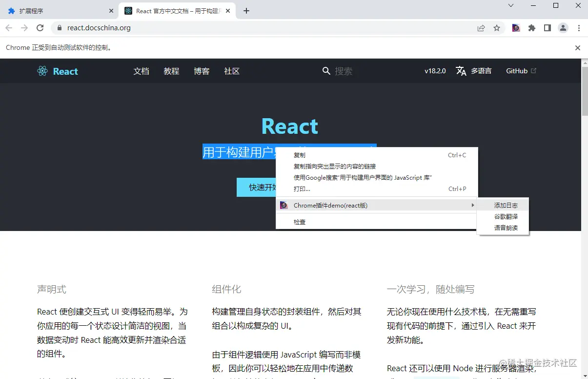Open GitHub via the external link icon
Viewport: 588px width, 379px height.
click(x=532, y=70)
